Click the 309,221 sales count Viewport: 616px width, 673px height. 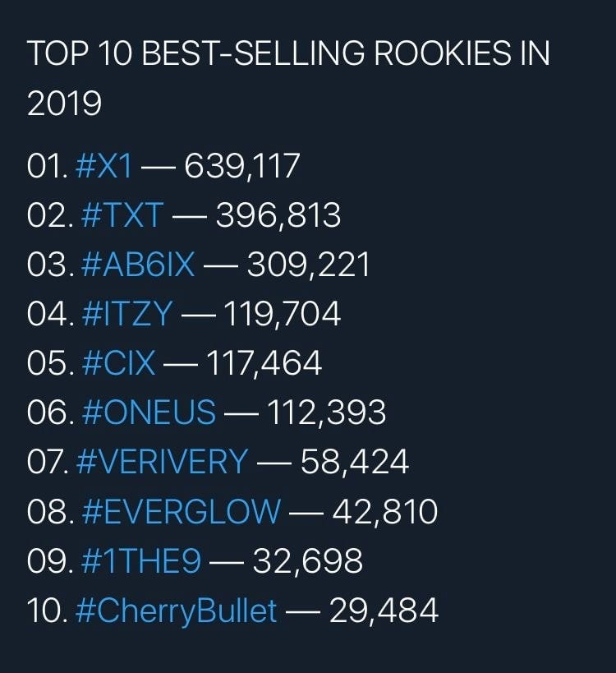coord(309,265)
